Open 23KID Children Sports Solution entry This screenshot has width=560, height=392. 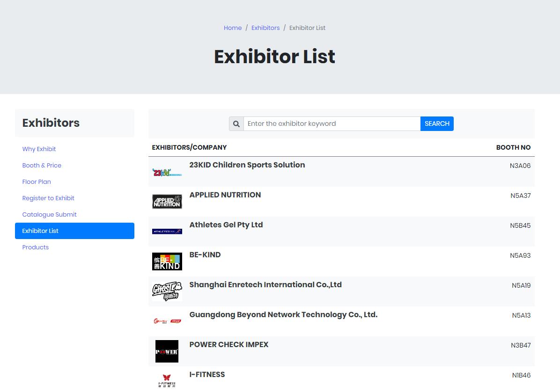(x=247, y=165)
